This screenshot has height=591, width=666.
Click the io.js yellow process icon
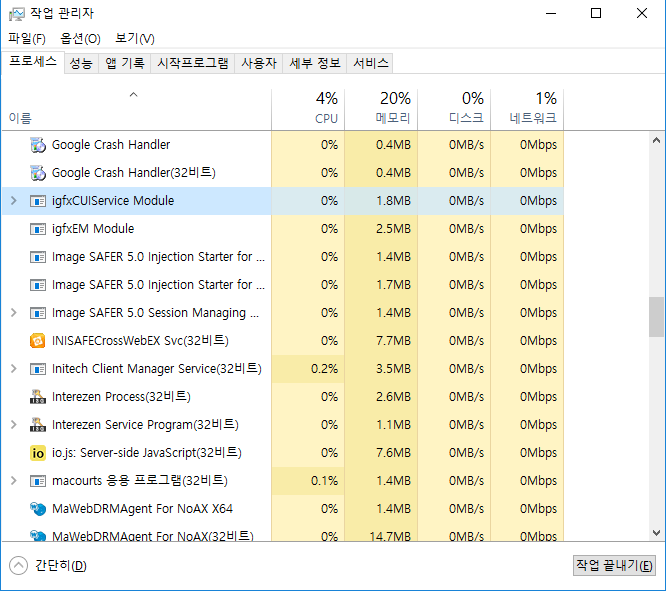tap(38, 453)
